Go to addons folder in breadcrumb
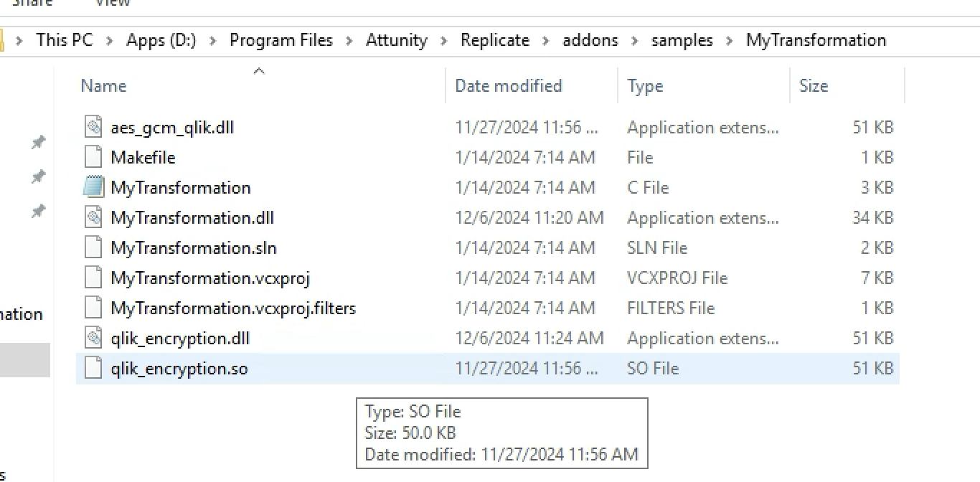This screenshot has width=980, height=482. 590,40
